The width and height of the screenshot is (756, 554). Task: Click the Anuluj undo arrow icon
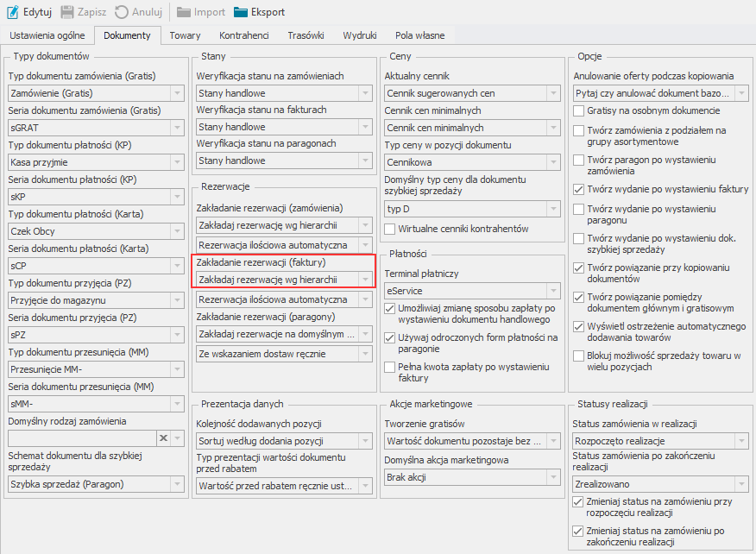click(x=122, y=12)
